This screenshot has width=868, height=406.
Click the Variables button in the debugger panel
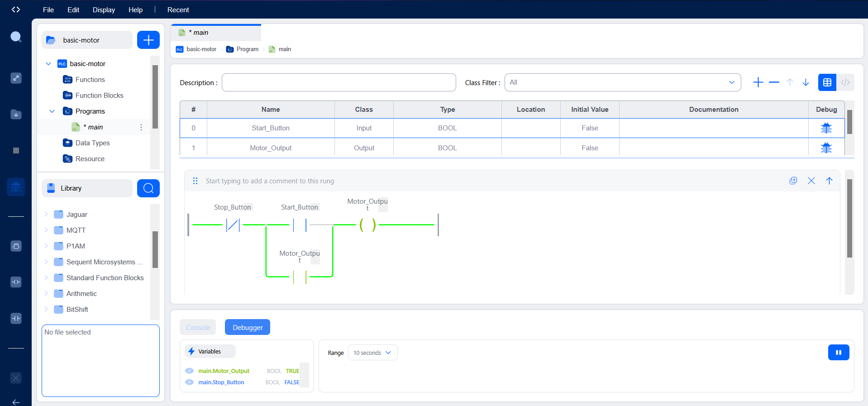210,351
